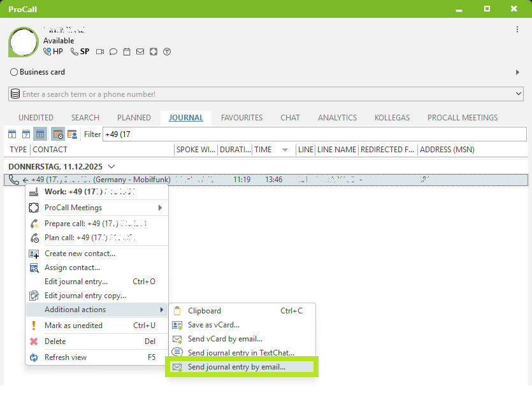Expand the ProCall Meetings submenu arrow

click(x=162, y=207)
